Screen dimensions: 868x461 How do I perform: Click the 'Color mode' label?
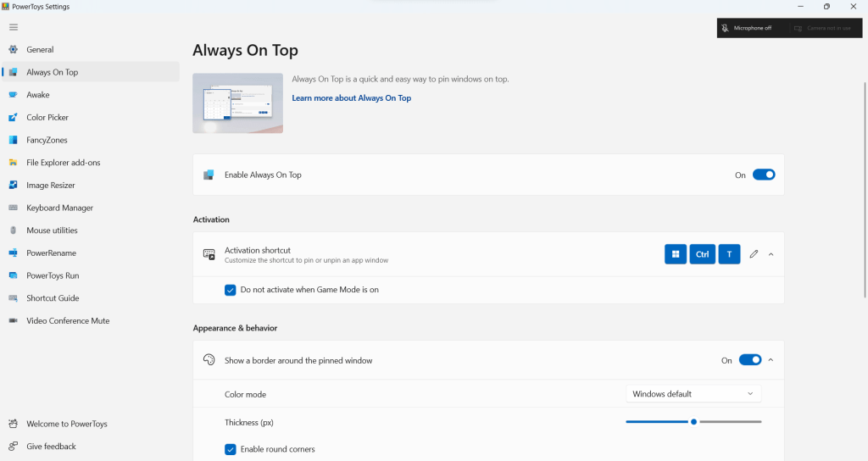(x=245, y=395)
